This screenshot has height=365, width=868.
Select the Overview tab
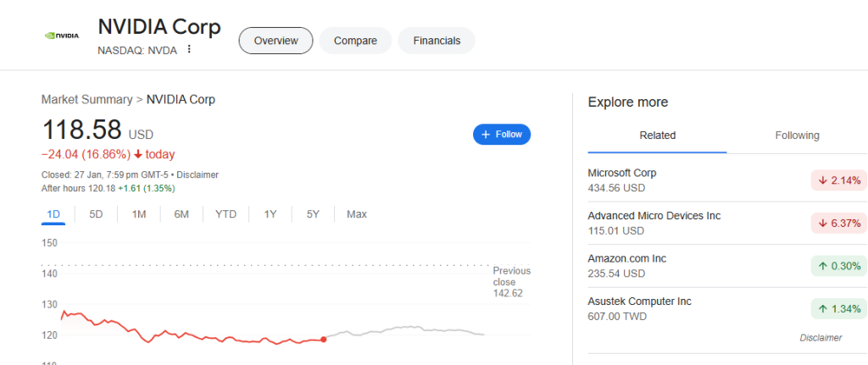pyautogui.click(x=275, y=41)
